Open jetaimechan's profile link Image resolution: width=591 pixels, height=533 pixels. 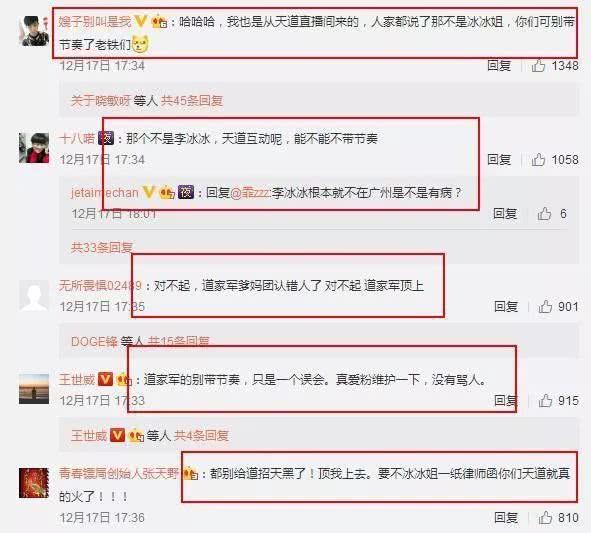[105, 193]
